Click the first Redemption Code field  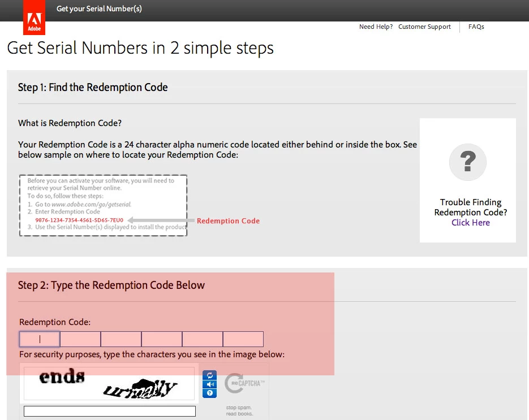pos(40,339)
